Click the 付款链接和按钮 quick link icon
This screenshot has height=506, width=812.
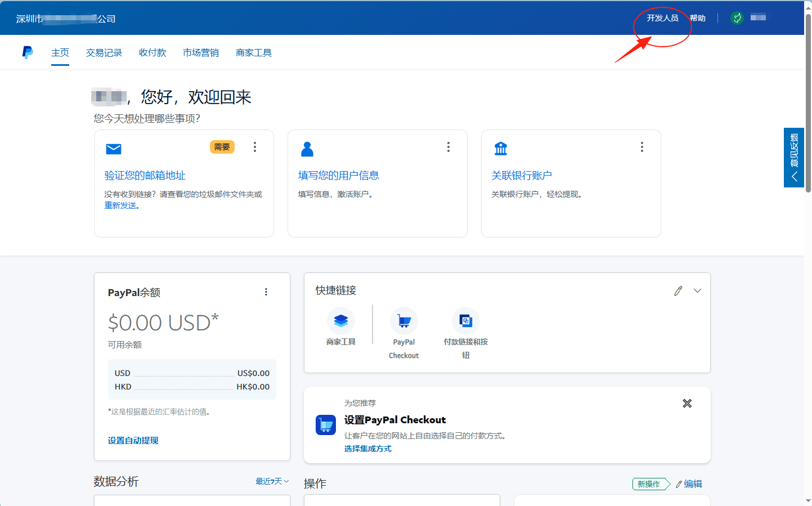466,321
